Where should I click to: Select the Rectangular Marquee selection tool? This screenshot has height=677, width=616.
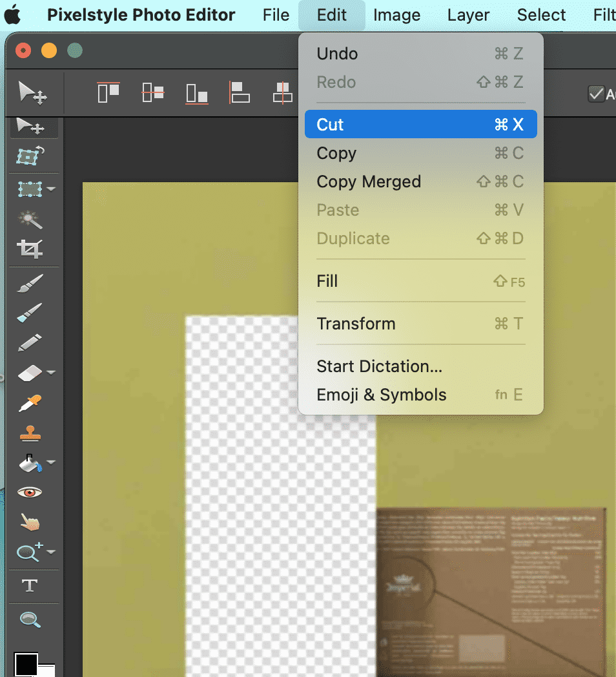tap(30, 189)
